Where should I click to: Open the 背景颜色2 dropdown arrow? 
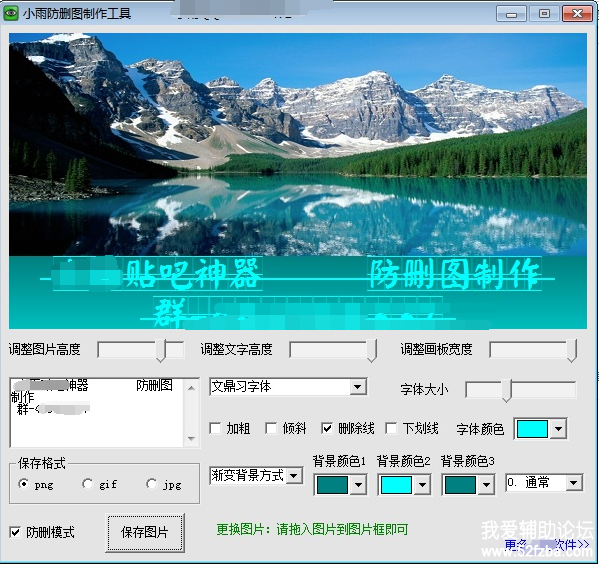pos(422,485)
